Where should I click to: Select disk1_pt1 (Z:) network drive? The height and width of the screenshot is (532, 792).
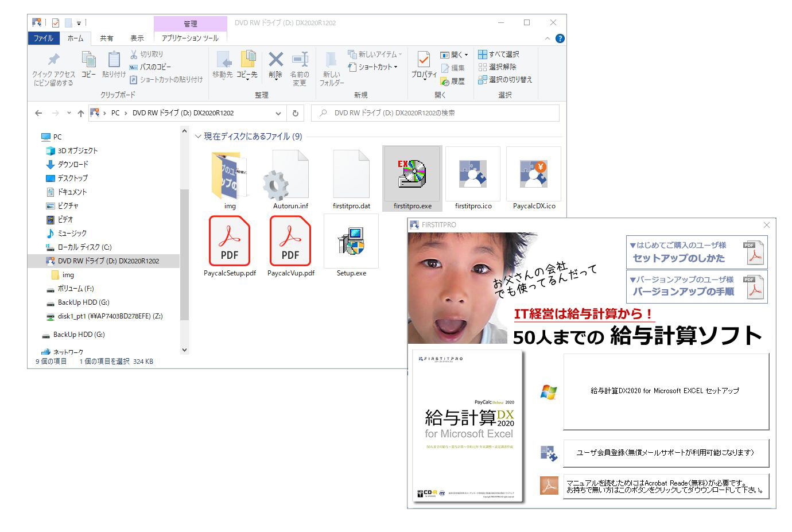[104, 316]
